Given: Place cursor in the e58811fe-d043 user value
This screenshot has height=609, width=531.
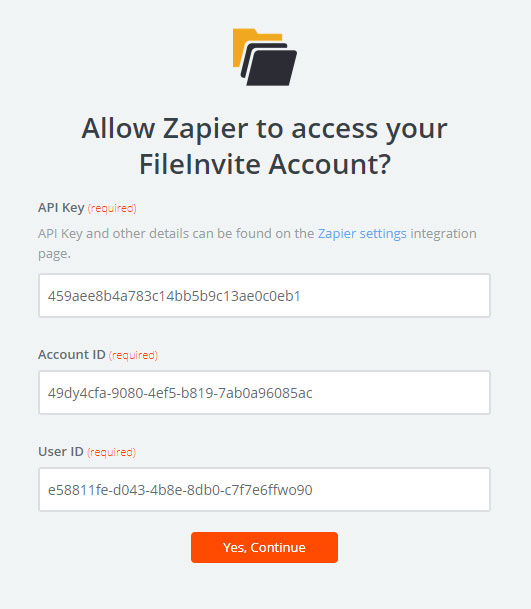Looking at the screenshot, I should tap(180, 490).
